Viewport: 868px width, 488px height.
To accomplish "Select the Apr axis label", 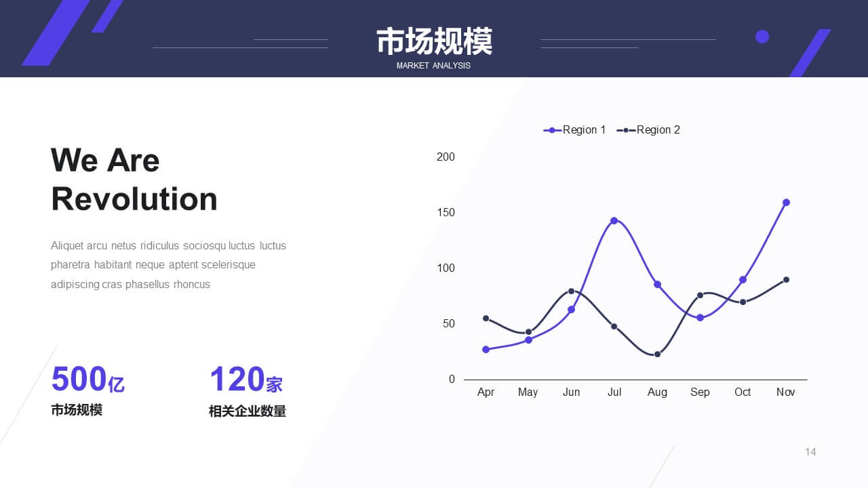I will coord(486,392).
